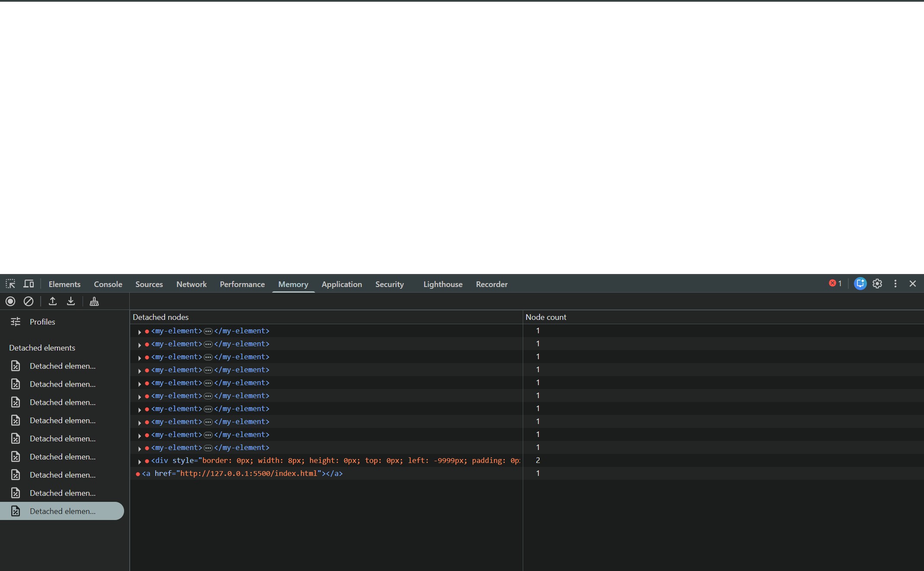Click the blue AI assistance icon
924x571 pixels.
click(860, 284)
